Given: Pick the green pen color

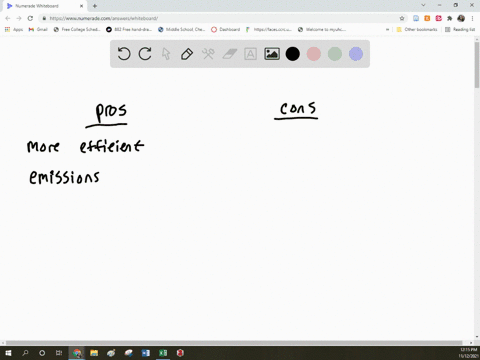Looking at the screenshot, I should 335,54.
